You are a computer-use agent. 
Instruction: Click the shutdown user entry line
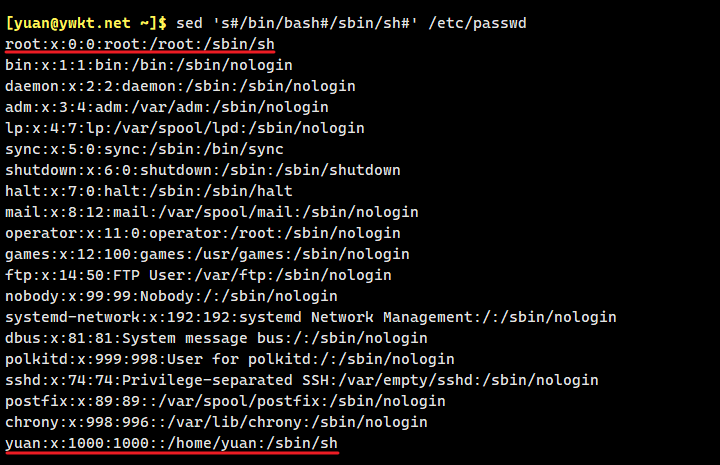point(202,170)
